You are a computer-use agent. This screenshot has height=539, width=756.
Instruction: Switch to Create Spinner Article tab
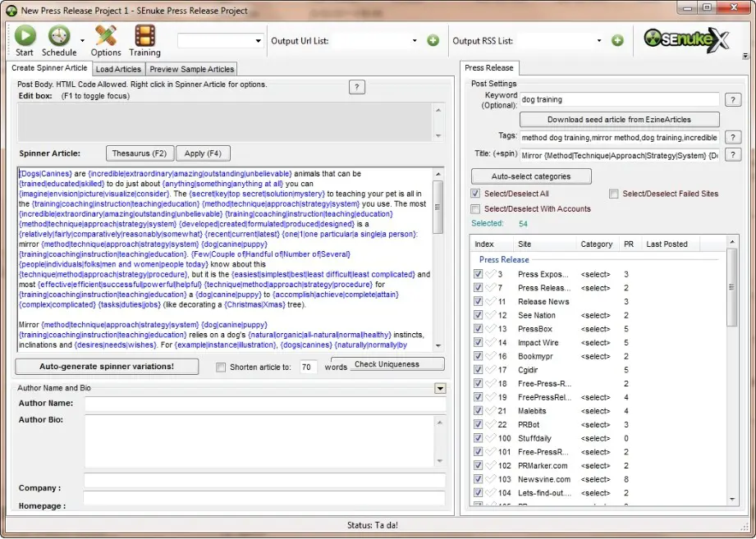pos(49,68)
